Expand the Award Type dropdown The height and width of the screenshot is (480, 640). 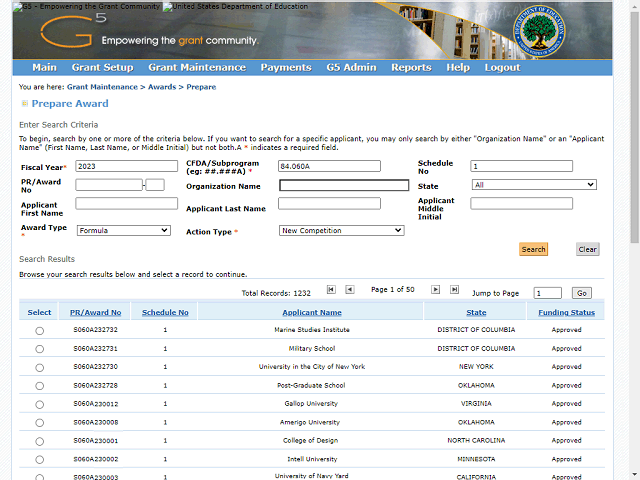(x=123, y=230)
